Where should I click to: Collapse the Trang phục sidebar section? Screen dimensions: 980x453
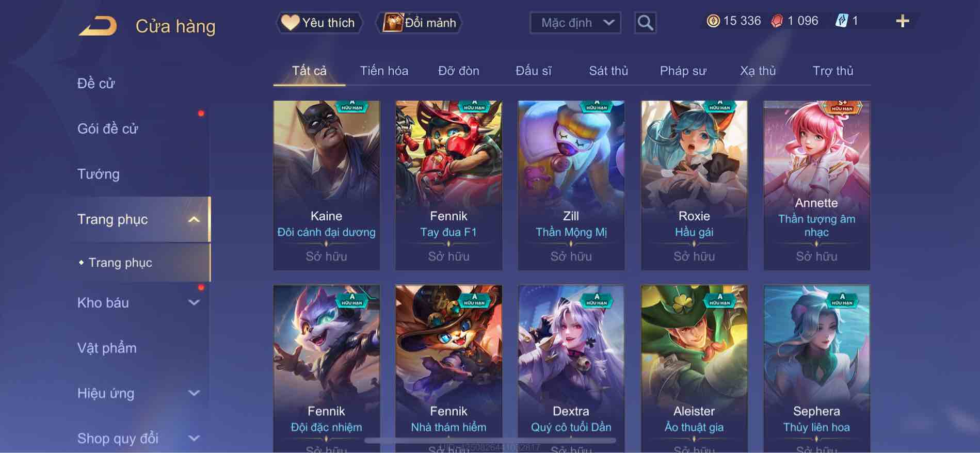[x=194, y=219]
